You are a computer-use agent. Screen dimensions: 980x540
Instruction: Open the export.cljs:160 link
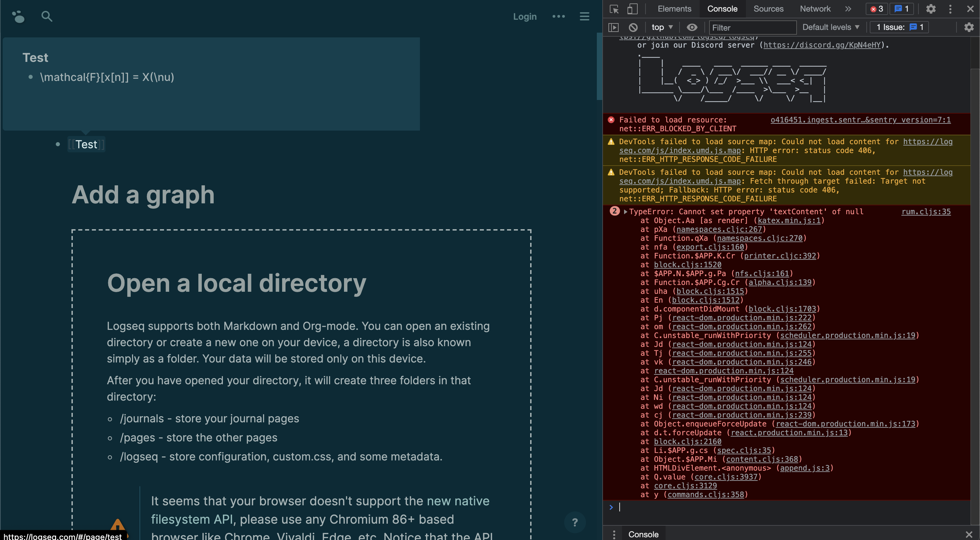pos(710,247)
